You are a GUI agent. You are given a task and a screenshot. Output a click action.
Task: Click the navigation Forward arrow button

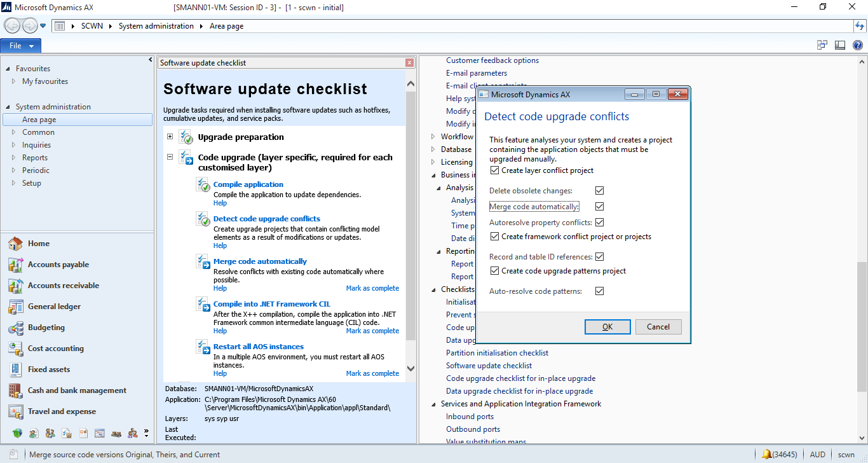(x=29, y=26)
